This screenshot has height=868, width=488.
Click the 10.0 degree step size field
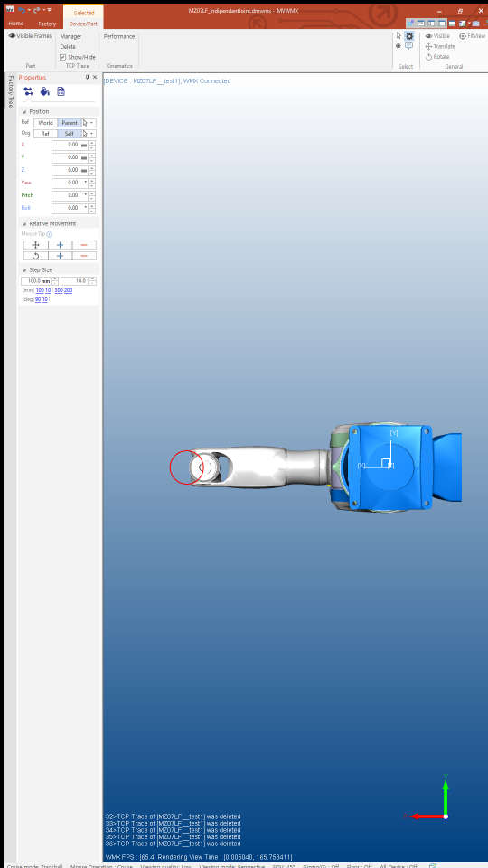[75, 281]
